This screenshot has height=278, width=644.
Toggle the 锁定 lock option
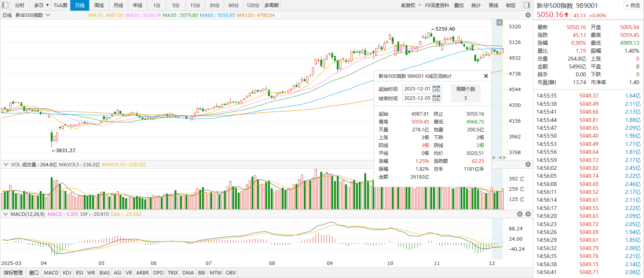coord(511,5)
